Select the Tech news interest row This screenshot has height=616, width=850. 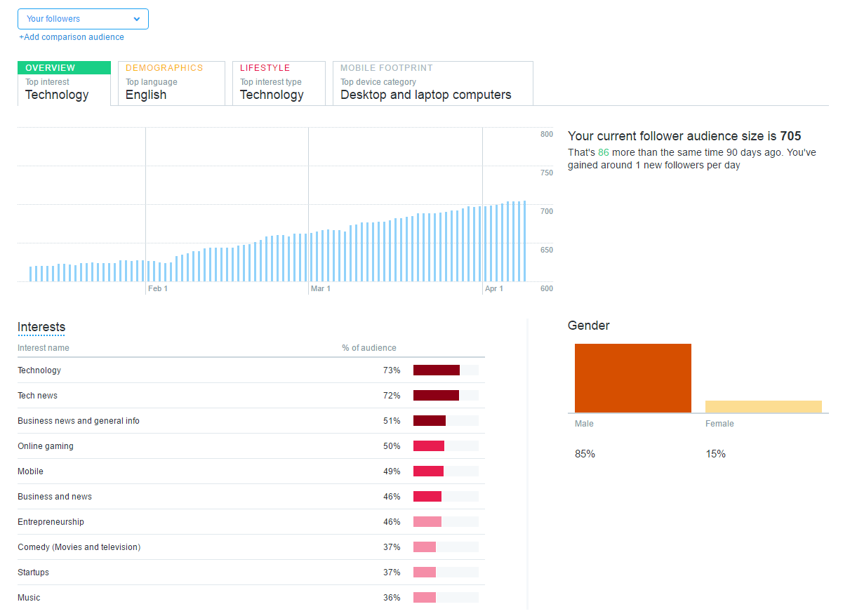[x=251, y=396]
